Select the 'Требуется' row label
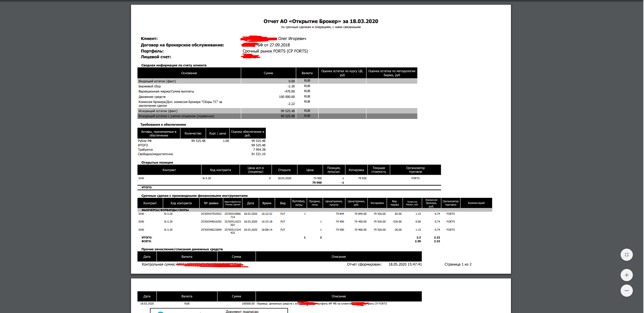Viewport: 644px width, 313px height. [x=145, y=150]
